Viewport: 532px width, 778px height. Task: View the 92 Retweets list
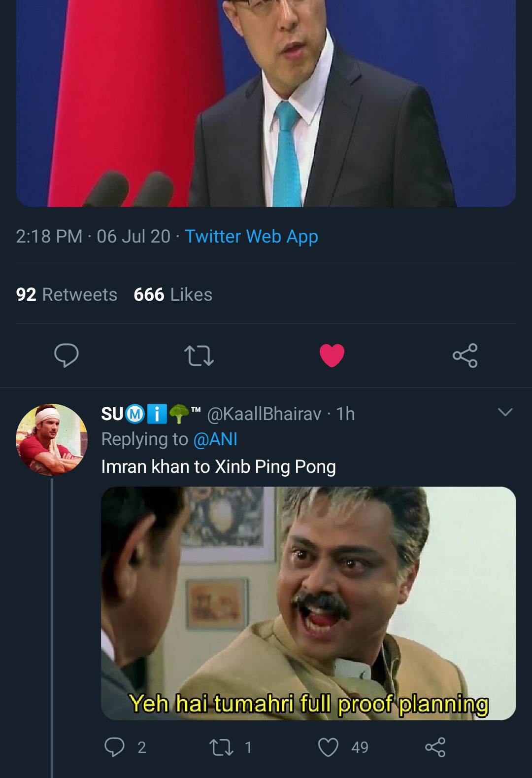66,294
